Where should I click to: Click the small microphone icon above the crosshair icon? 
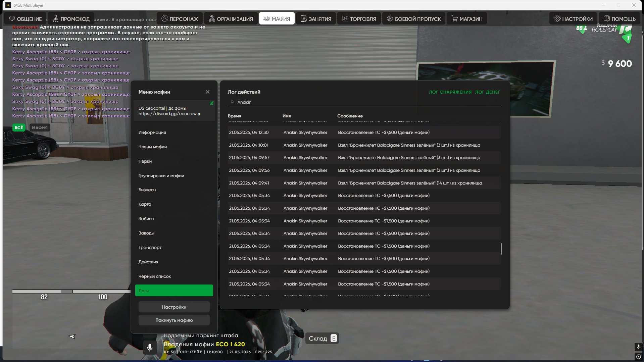coord(638,347)
